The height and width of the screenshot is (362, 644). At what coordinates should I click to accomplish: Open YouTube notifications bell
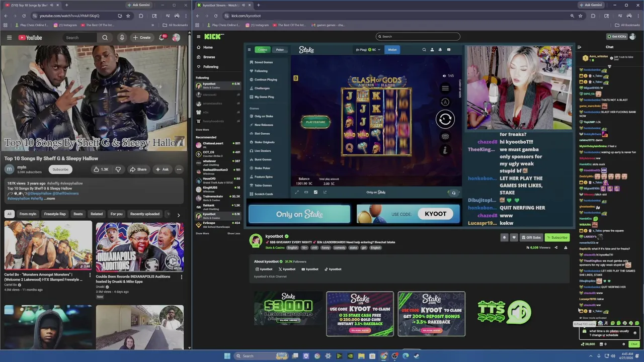[x=163, y=38]
